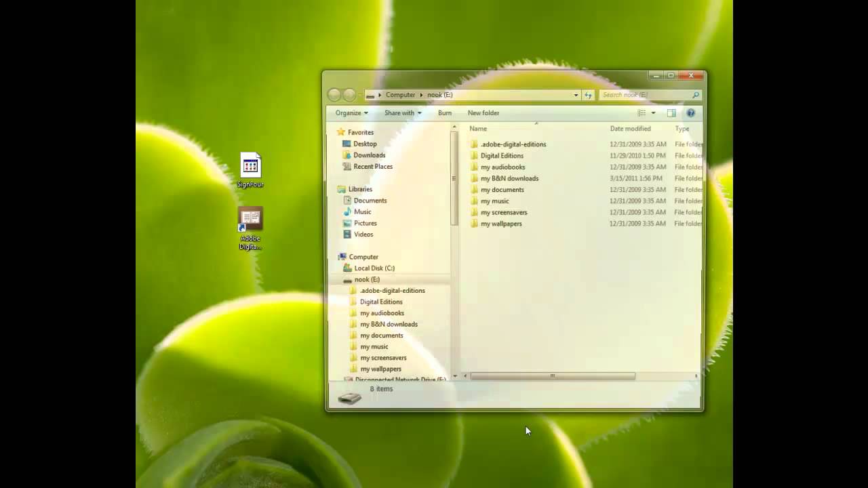Open the Documents library icon
The image size is (868, 488).
click(x=347, y=201)
